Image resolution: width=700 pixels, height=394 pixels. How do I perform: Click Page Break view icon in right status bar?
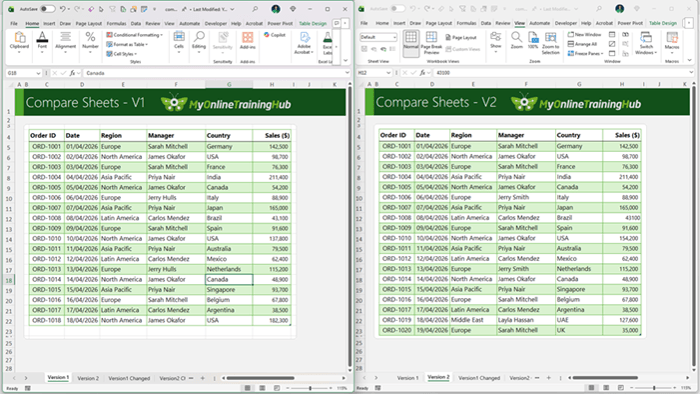click(x=621, y=388)
